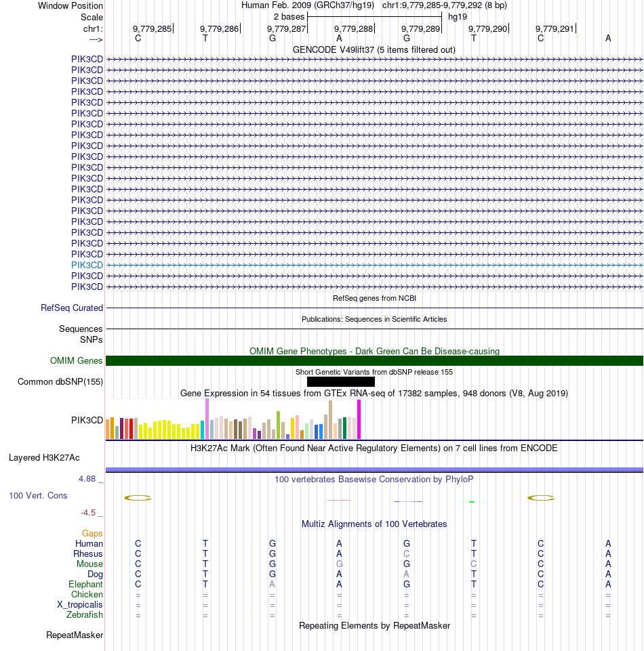Screen dimensions: 644x651
Task: Click the Window Position label
Action: 71,6
